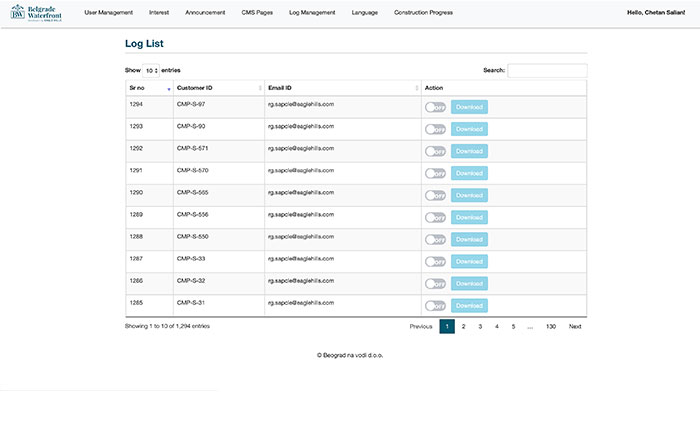Toggle the switch for row 1294
The width and height of the screenshot is (700, 435).
tap(435, 107)
